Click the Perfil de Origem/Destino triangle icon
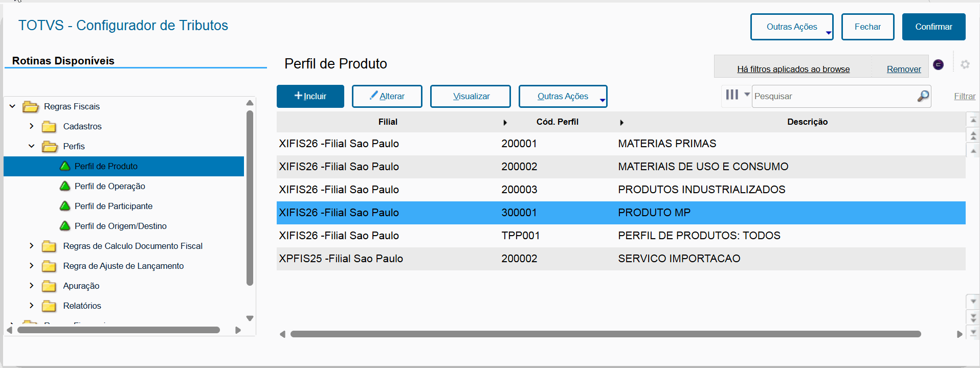This screenshot has width=980, height=368. 65,226
